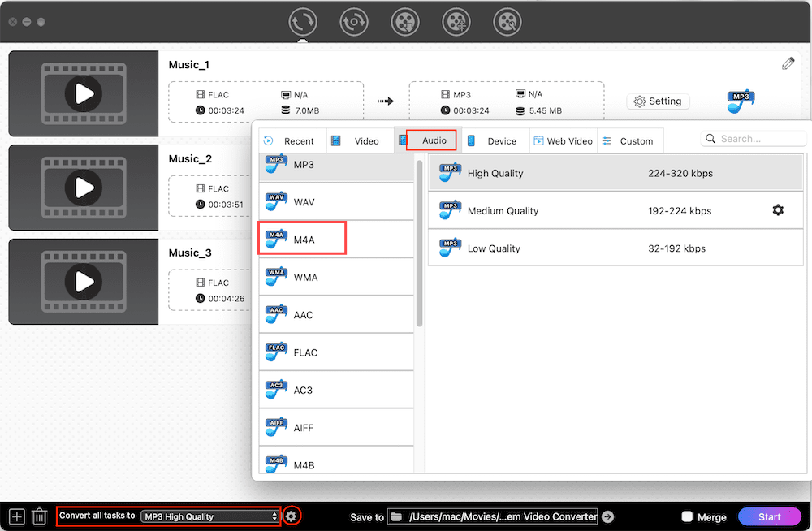Image resolution: width=812 pixels, height=531 pixels.
Task: Click the Music_3 title
Action: tap(190, 253)
